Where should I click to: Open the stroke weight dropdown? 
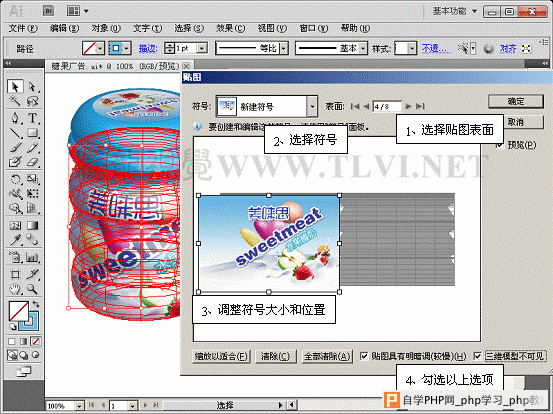[x=202, y=48]
